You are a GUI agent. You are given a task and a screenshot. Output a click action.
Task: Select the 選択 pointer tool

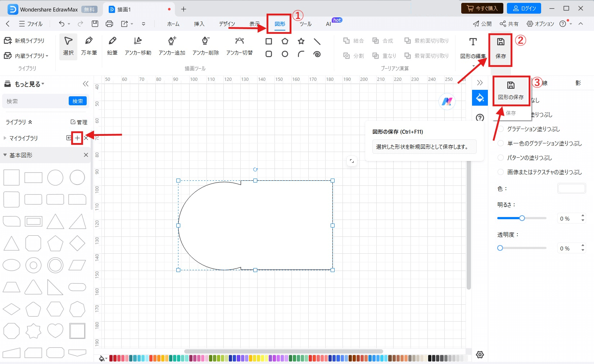68,46
